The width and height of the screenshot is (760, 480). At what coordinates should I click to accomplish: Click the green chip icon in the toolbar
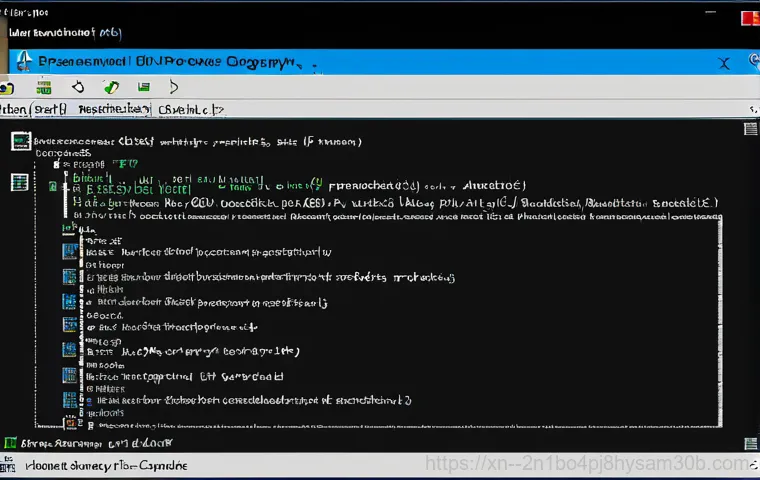(44, 88)
